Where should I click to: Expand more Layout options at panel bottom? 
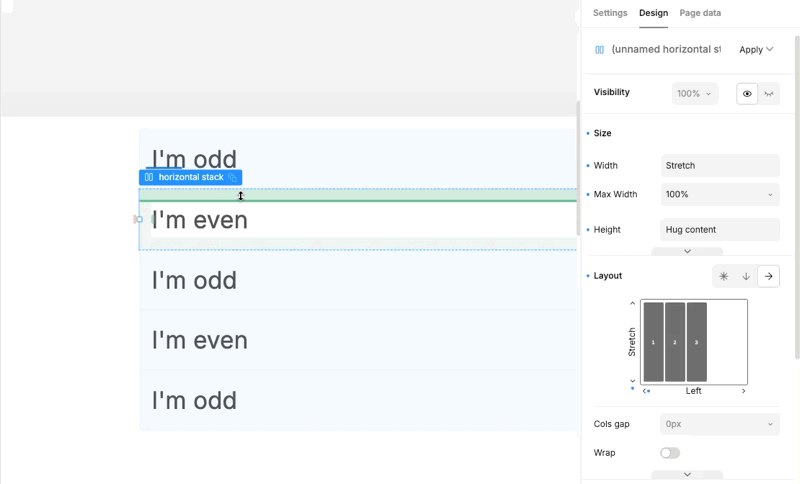687,474
